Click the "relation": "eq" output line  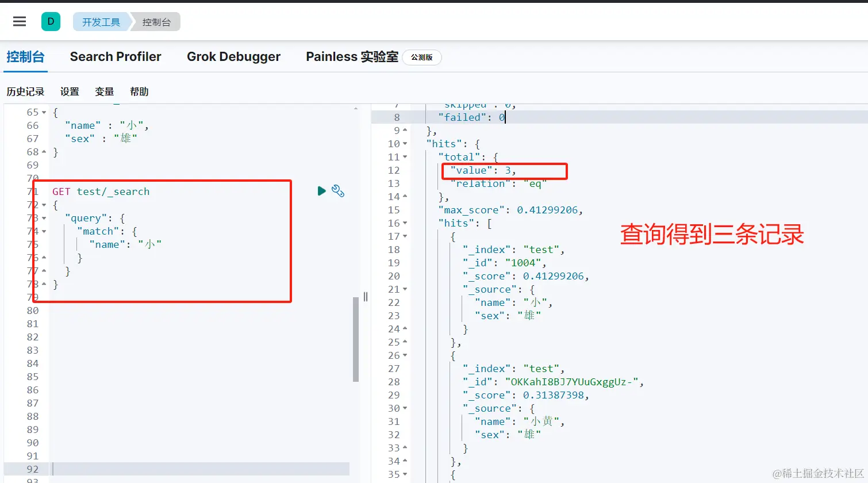[x=498, y=183]
